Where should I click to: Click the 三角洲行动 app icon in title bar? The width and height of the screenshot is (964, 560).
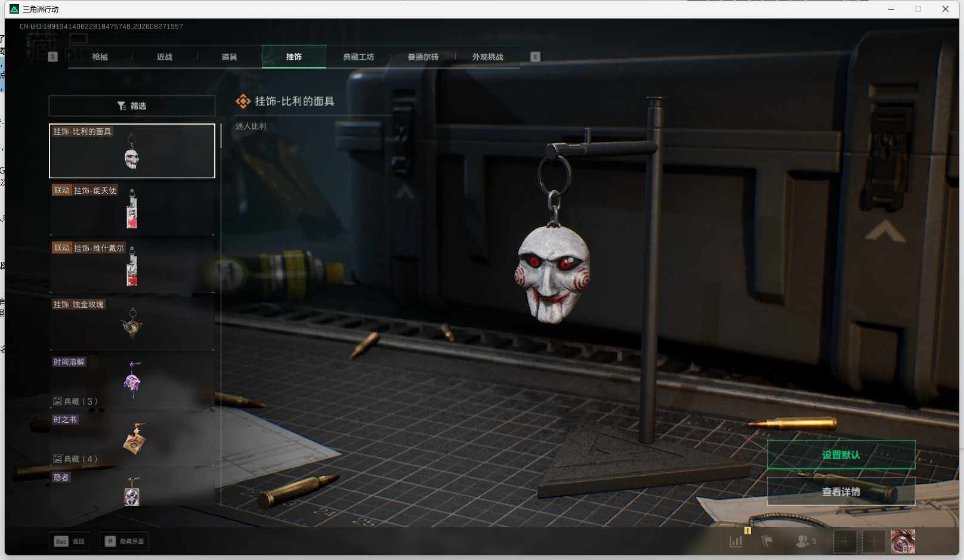point(14,9)
